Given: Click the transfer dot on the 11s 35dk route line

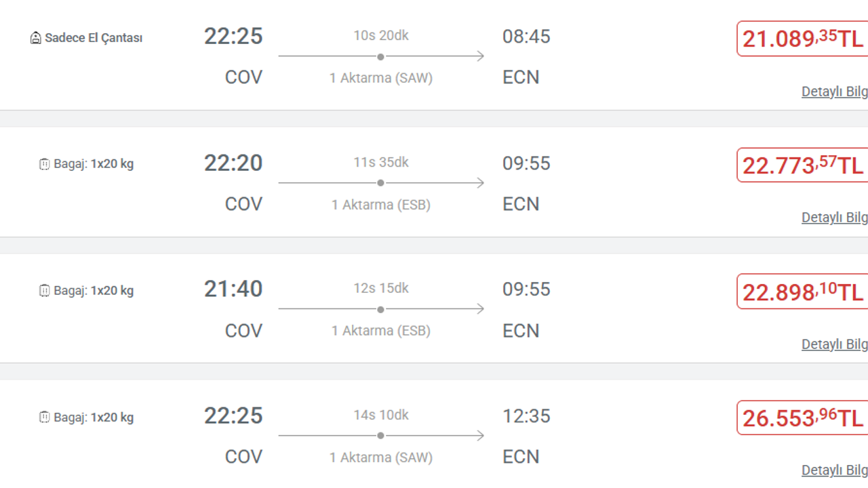Looking at the screenshot, I should tap(381, 183).
